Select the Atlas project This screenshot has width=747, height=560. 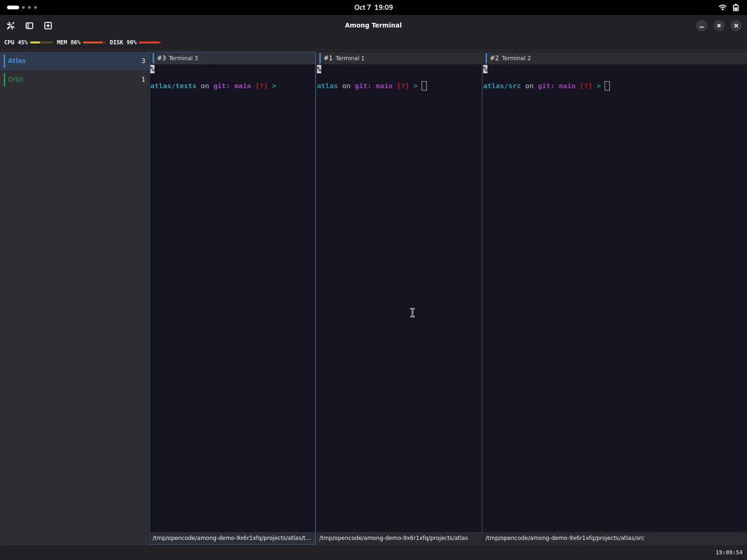tap(75, 61)
